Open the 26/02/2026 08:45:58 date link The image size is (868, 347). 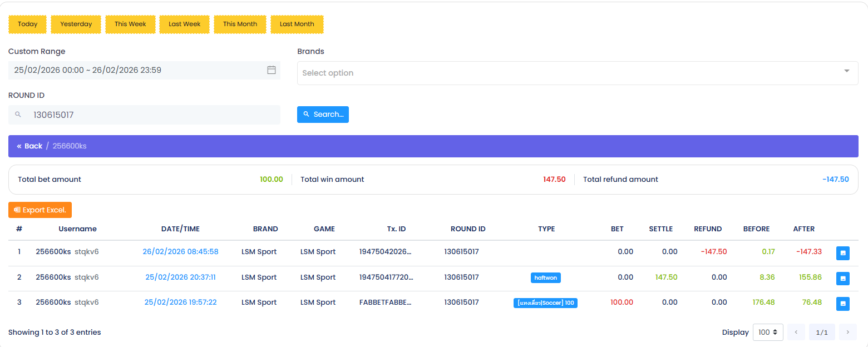coord(180,252)
